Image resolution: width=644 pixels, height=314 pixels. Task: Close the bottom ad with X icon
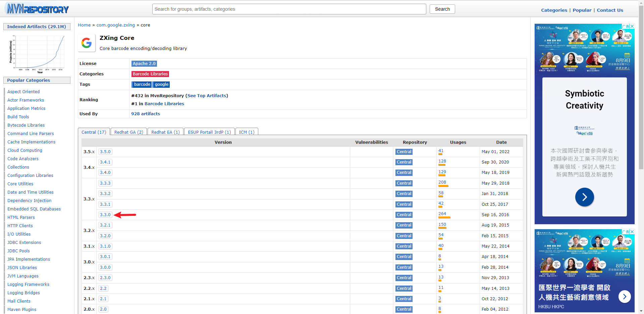[632, 232]
